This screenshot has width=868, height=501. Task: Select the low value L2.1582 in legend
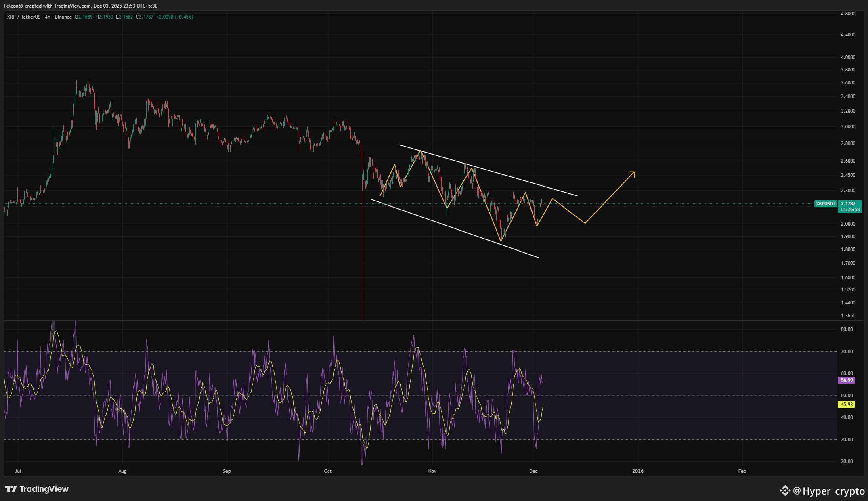[124, 17]
